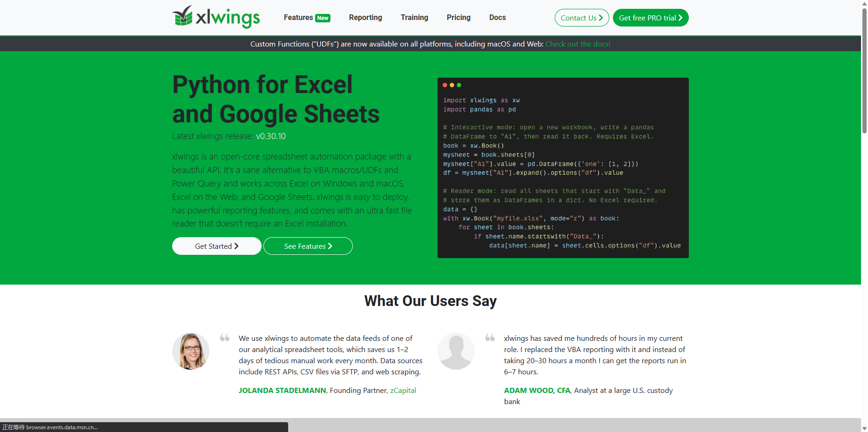Open the zCapital link
The width and height of the screenshot is (868, 432).
[x=403, y=391]
